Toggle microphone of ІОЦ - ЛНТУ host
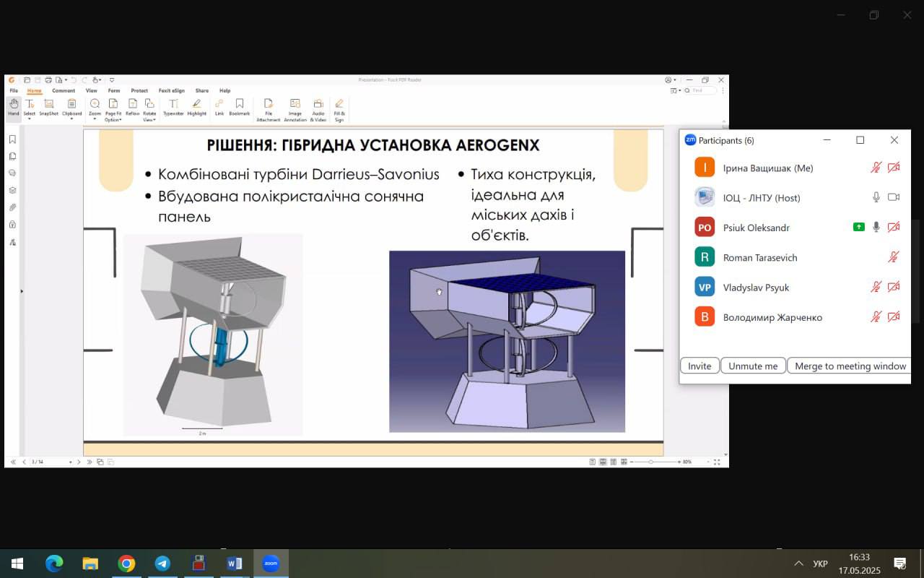 (876, 197)
